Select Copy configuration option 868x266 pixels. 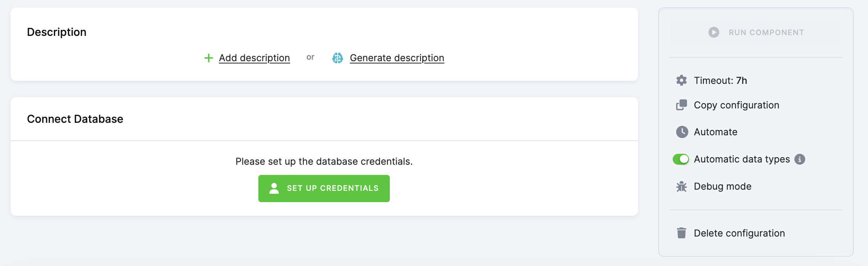tap(736, 105)
